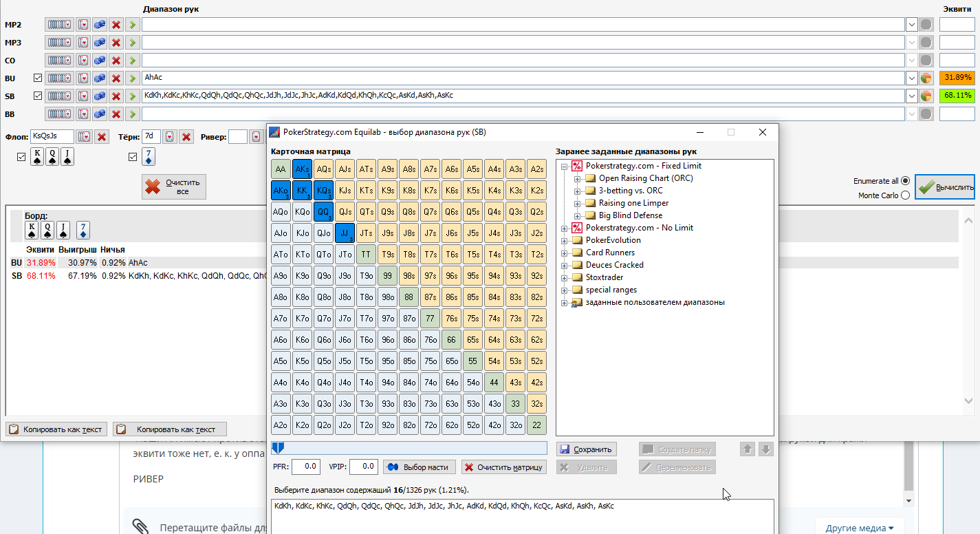Deselect the AKs cell in the matrix

tap(302, 169)
